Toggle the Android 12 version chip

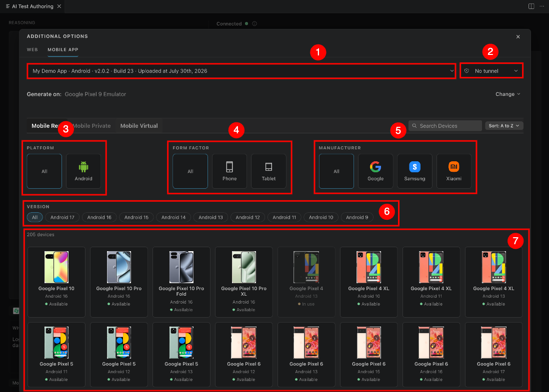pos(248,218)
